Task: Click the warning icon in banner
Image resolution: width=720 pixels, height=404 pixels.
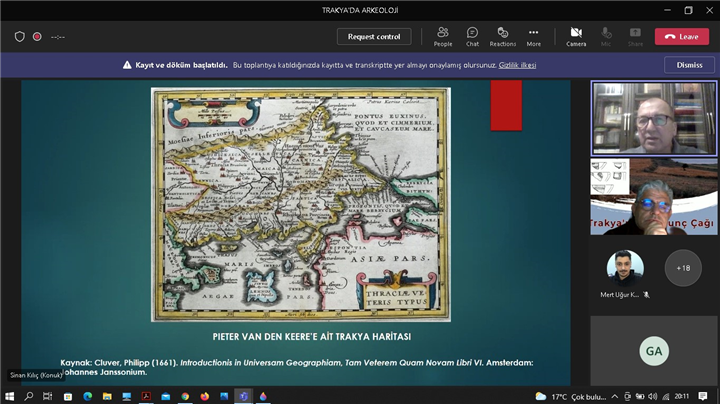Action: (x=127, y=65)
